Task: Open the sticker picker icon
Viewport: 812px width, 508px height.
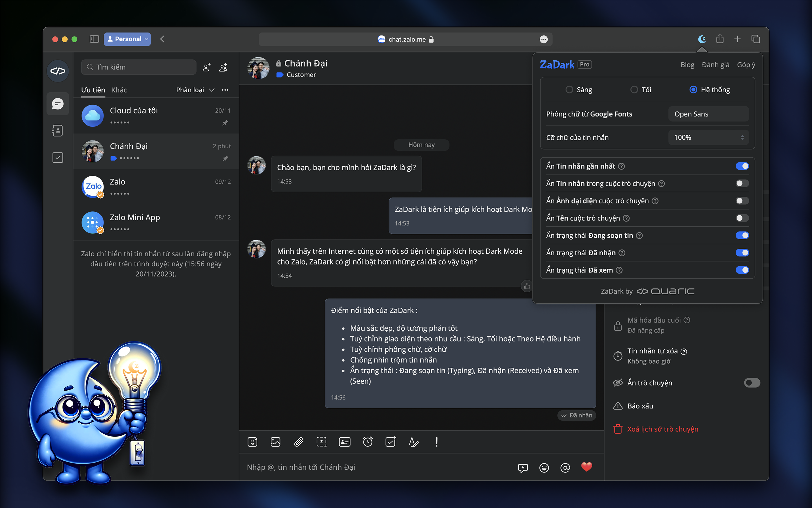Action: pyautogui.click(x=252, y=442)
